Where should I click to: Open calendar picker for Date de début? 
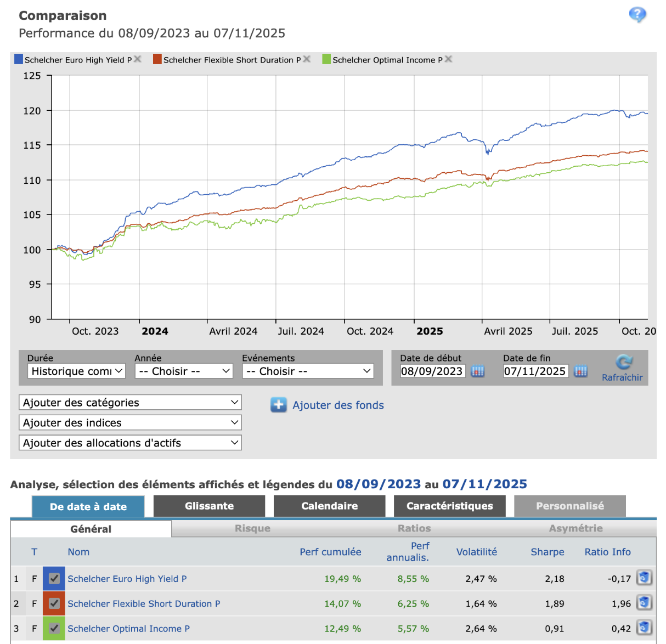pos(478,371)
